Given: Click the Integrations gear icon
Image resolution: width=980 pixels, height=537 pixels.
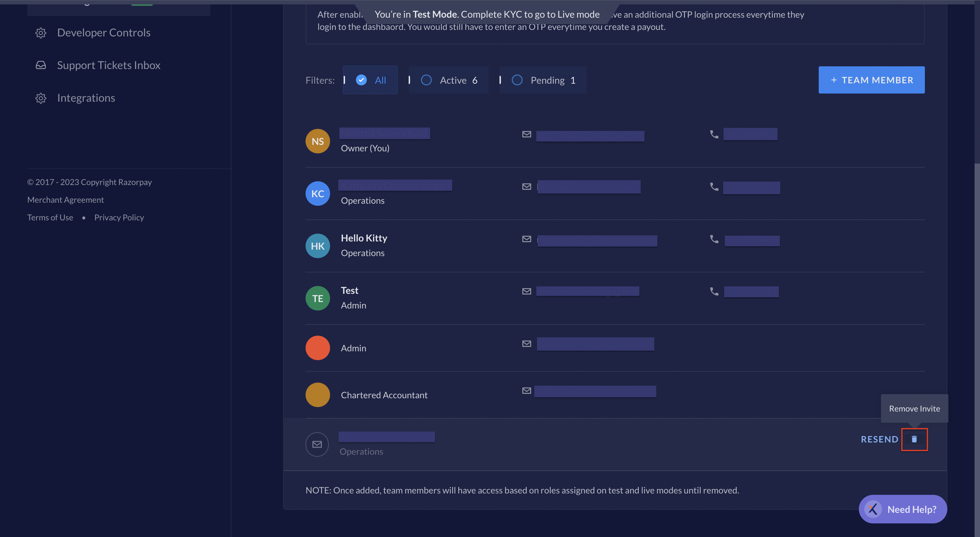Looking at the screenshot, I should [x=41, y=98].
